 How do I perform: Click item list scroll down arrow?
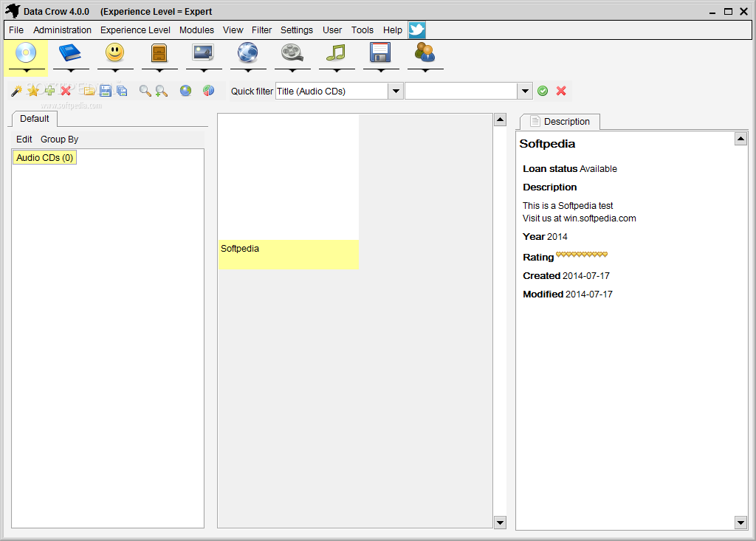pos(500,523)
